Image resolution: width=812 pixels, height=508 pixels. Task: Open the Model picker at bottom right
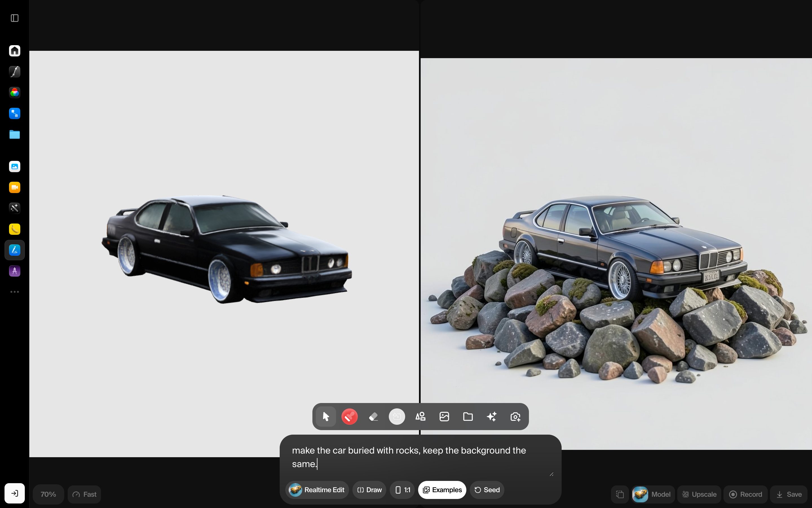(x=653, y=494)
